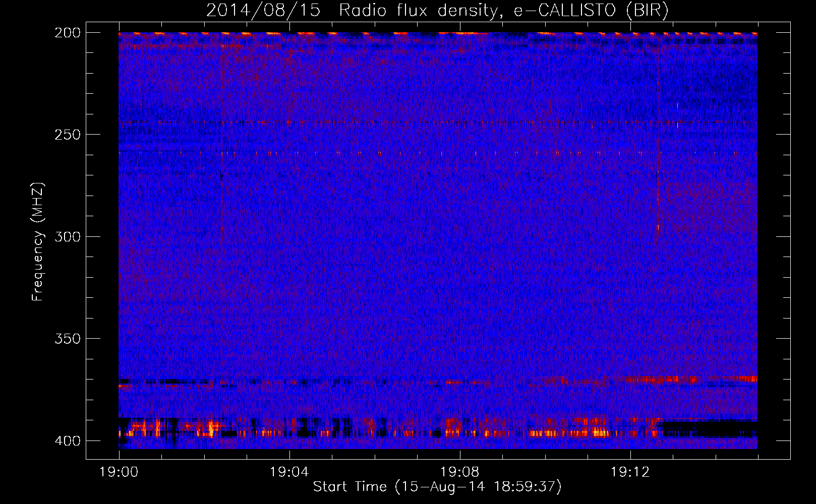
Task: Click the 19:12 time tick label
Action: (x=630, y=472)
